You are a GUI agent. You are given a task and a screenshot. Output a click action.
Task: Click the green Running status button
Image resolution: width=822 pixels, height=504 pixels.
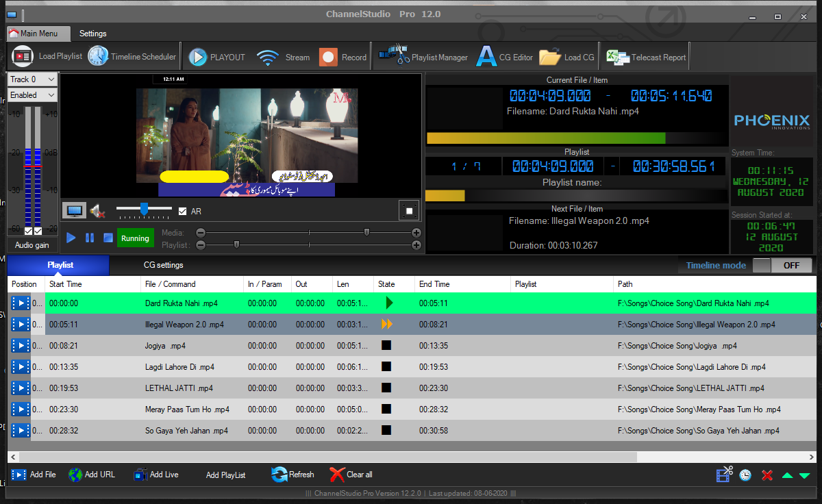coord(135,238)
